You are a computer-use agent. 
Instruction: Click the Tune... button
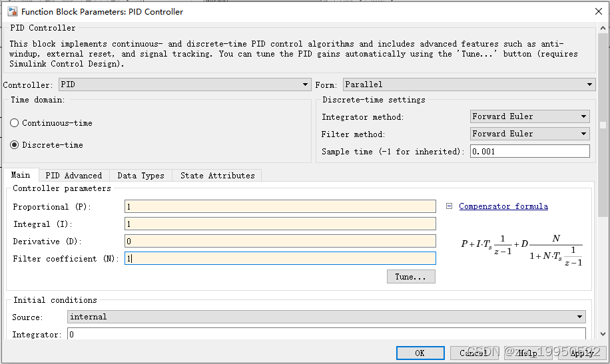point(411,277)
